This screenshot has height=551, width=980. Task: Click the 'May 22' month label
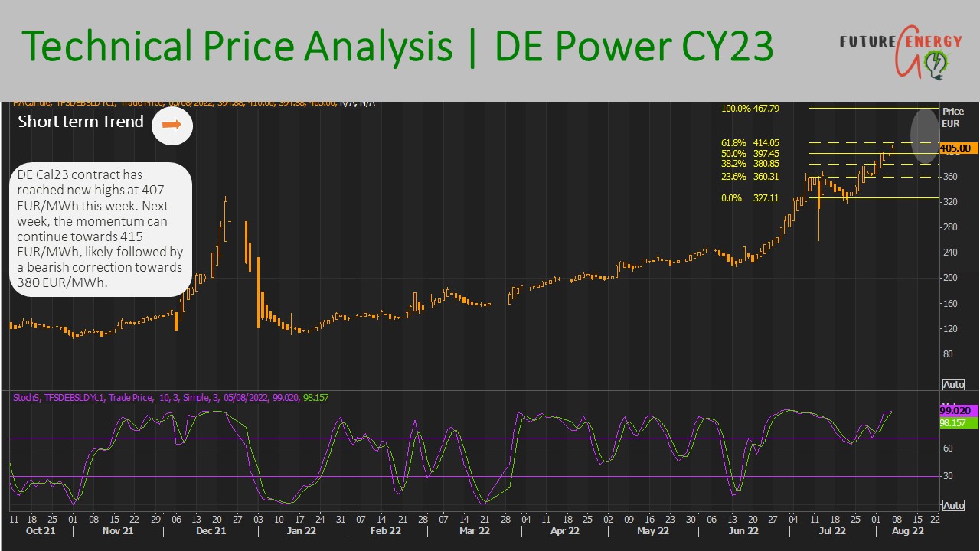point(653,530)
